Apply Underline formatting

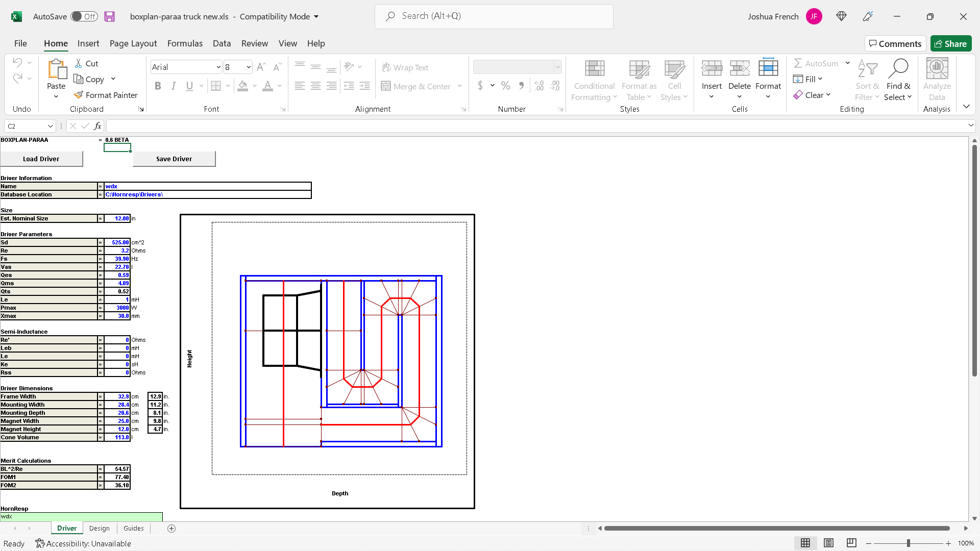pyautogui.click(x=189, y=86)
